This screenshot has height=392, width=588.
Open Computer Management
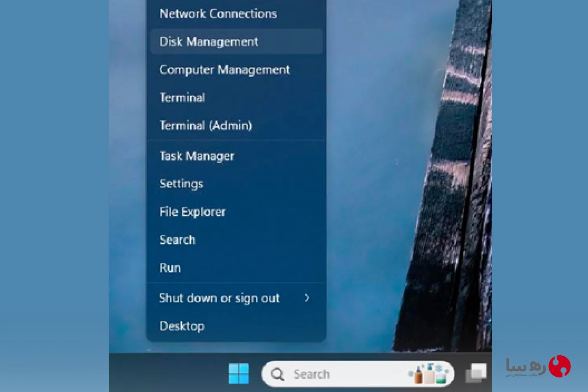click(236, 69)
